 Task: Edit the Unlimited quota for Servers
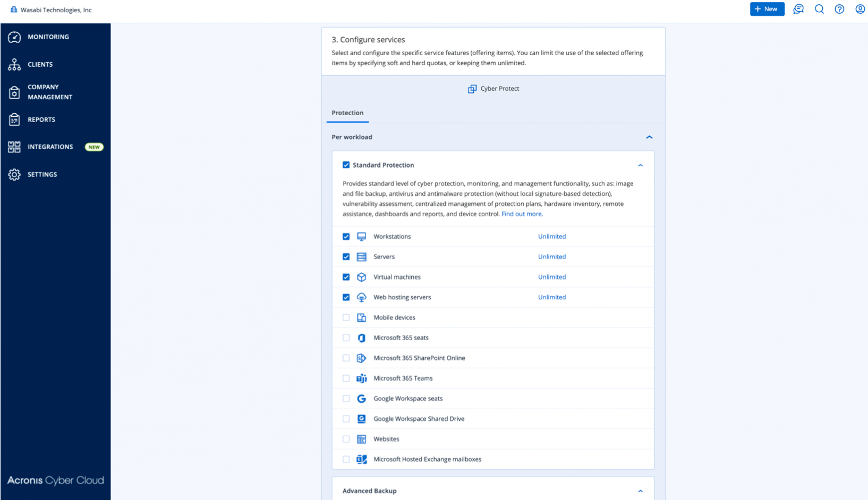coord(551,257)
